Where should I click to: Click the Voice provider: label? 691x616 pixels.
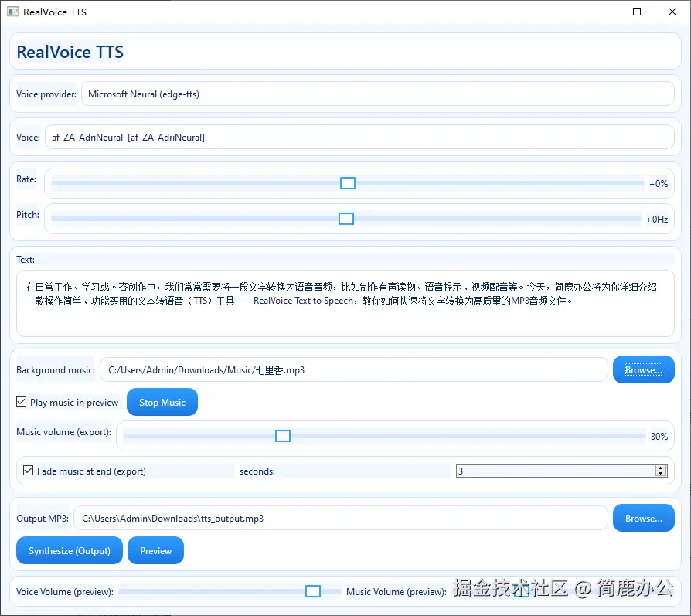click(x=46, y=94)
